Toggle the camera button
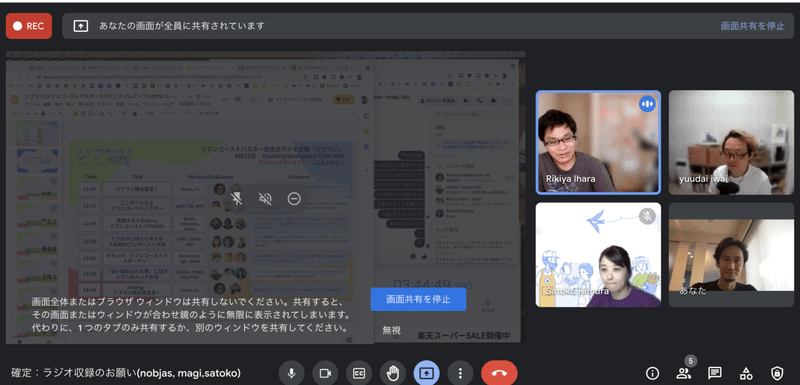Viewport: 800px width, 385px height. click(325, 373)
